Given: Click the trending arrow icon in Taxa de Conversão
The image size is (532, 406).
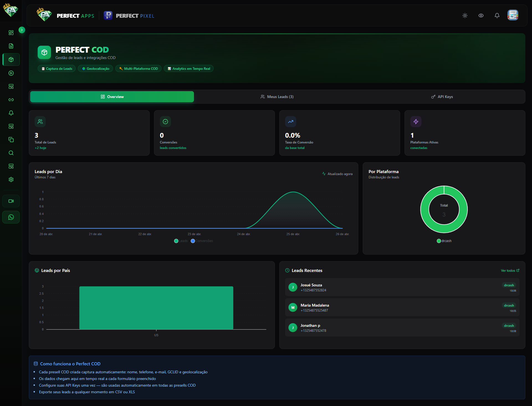Looking at the screenshot, I should (291, 122).
